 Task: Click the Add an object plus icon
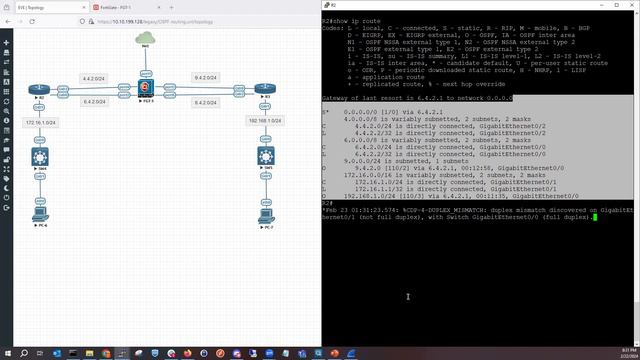[x=6, y=42]
